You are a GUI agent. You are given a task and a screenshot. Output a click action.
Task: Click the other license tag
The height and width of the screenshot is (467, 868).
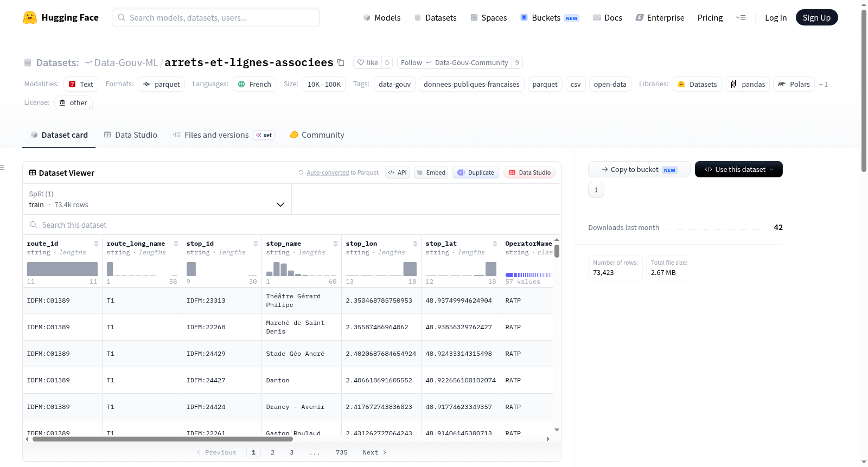[73, 103]
